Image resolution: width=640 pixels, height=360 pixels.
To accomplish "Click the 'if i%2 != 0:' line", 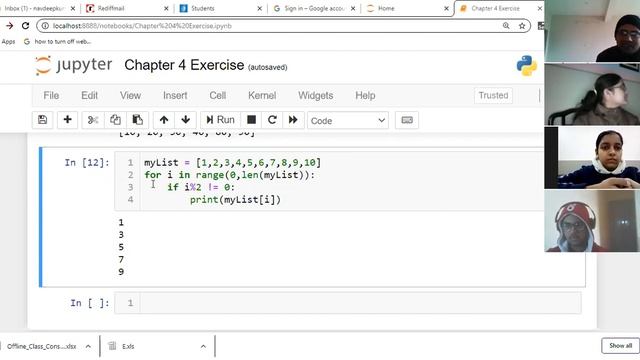I will pyautogui.click(x=201, y=187).
